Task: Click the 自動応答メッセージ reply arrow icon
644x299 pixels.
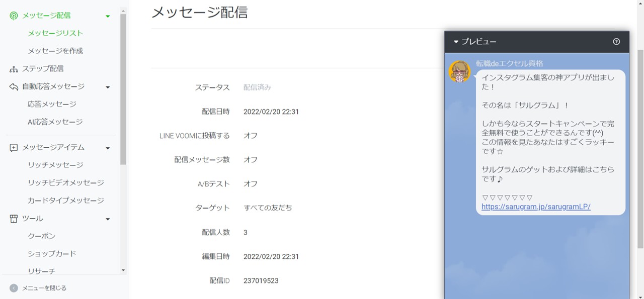Action: pos(14,86)
